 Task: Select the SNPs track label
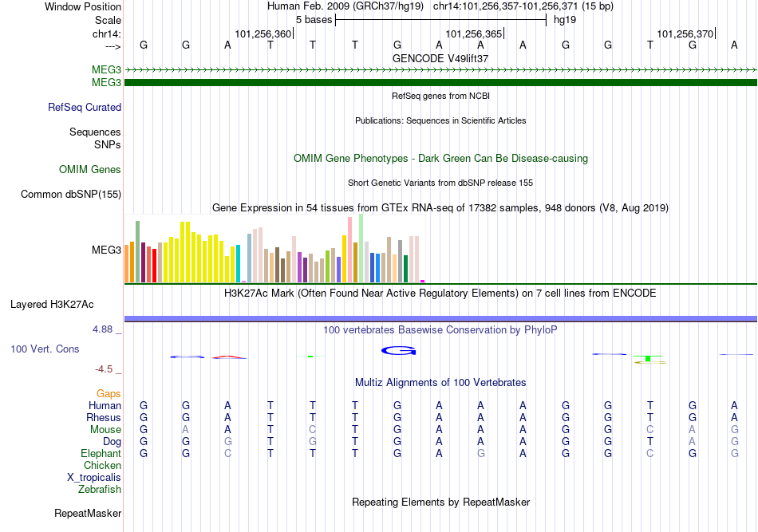(x=108, y=144)
